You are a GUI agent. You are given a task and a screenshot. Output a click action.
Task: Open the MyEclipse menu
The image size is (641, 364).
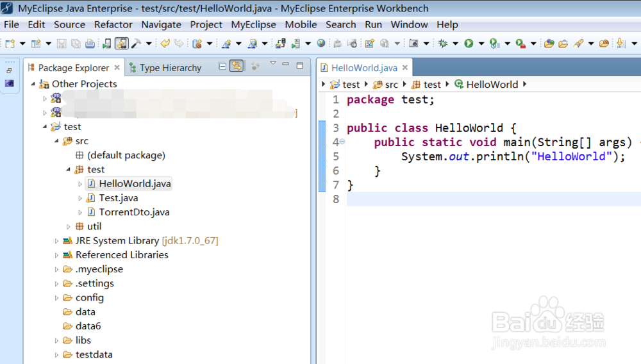click(253, 24)
